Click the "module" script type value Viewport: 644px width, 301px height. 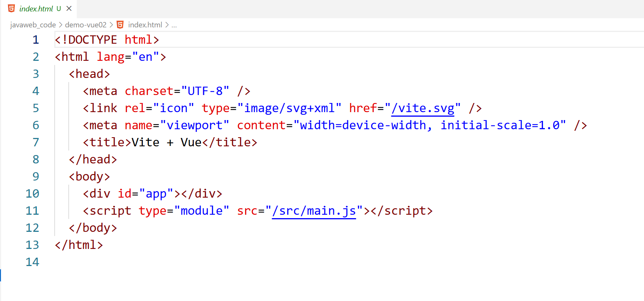(x=202, y=211)
